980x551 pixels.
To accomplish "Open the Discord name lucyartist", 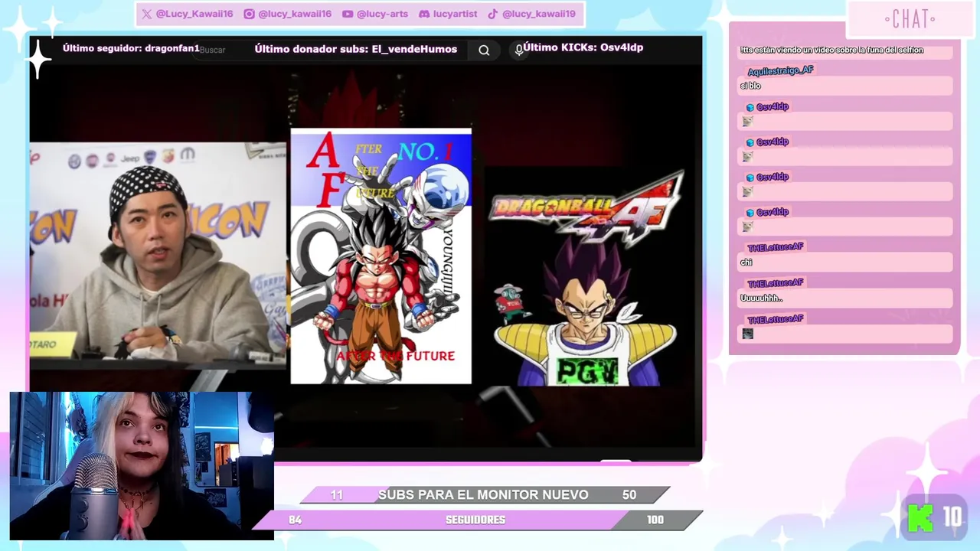I will 455,14.
